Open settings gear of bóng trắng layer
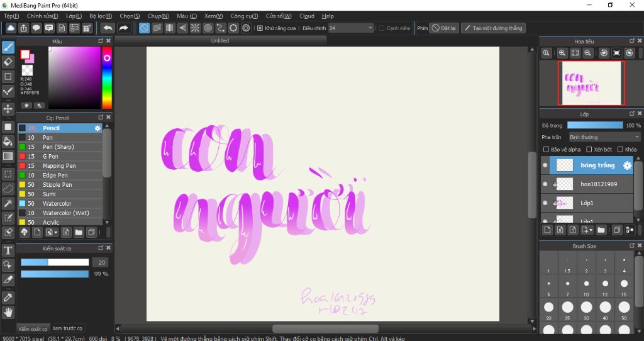The image size is (644, 341). (x=627, y=165)
